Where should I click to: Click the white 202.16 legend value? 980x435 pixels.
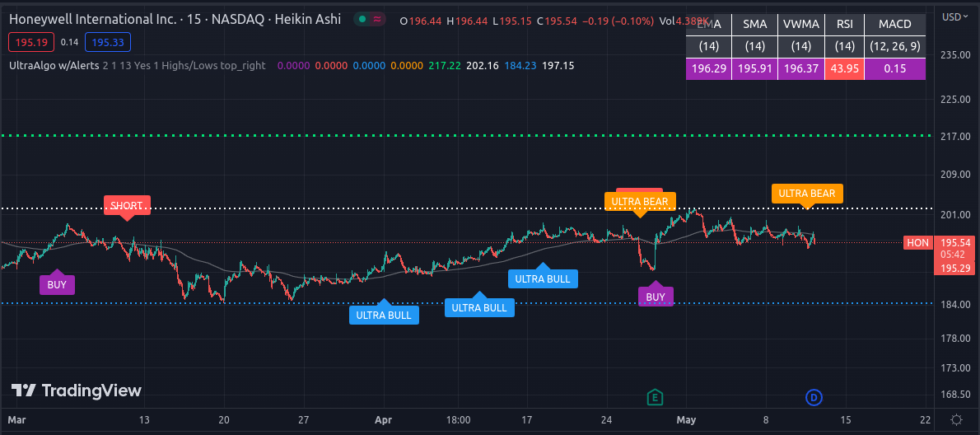click(482, 66)
